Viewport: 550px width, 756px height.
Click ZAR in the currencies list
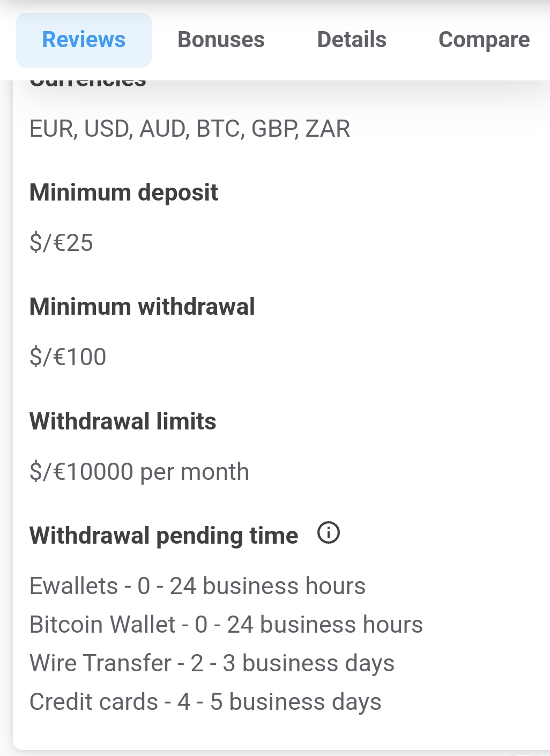click(x=328, y=129)
